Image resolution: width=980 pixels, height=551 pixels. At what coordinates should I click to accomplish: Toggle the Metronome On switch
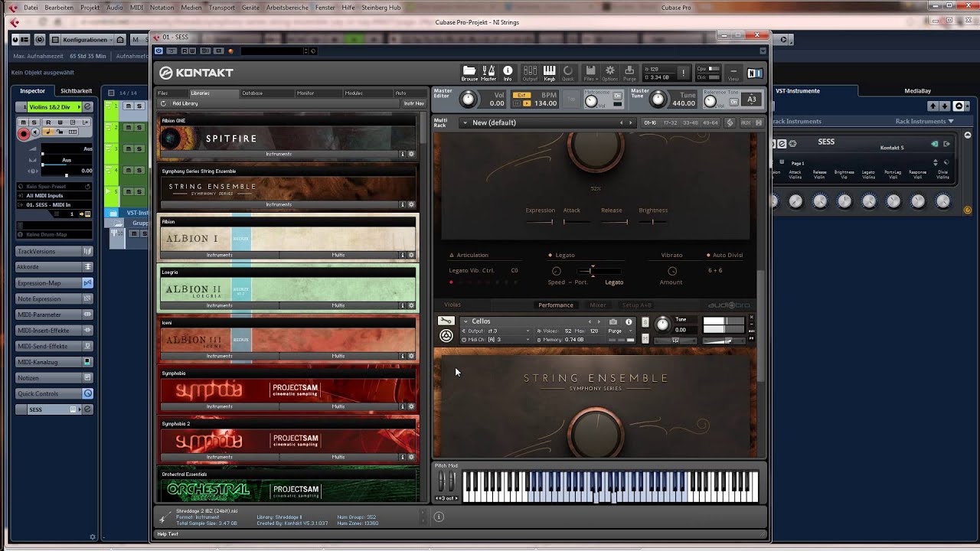pyautogui.click(x=617, y=96)
